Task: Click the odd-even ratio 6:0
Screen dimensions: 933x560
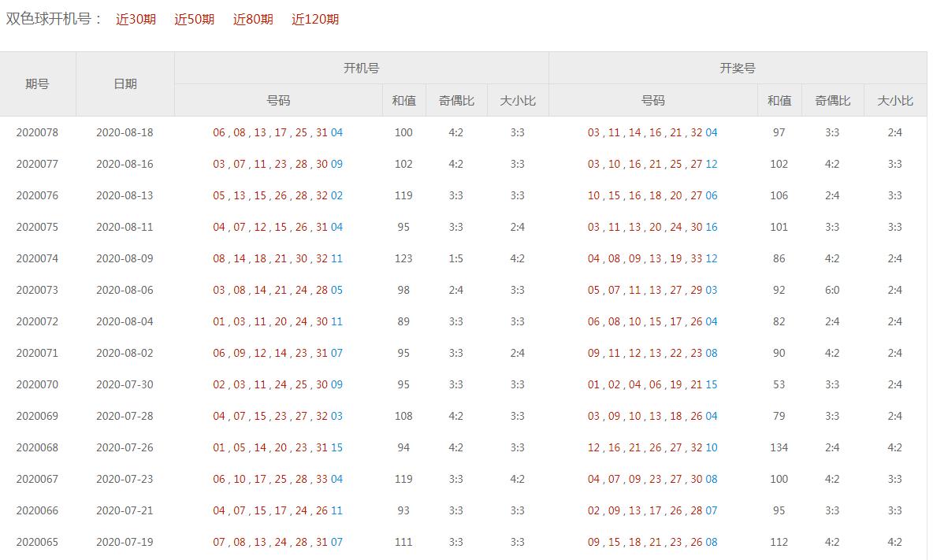Action: pos(832,290)
